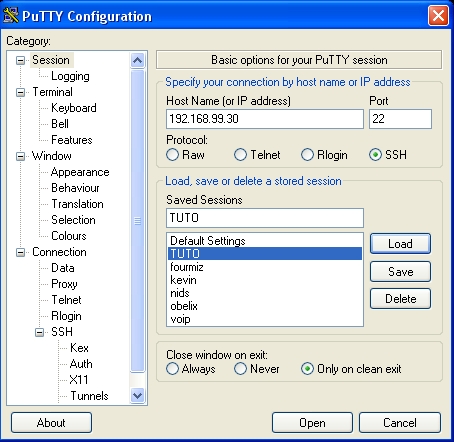
Task: Collapse the Window category node
Action: [20, 156]
